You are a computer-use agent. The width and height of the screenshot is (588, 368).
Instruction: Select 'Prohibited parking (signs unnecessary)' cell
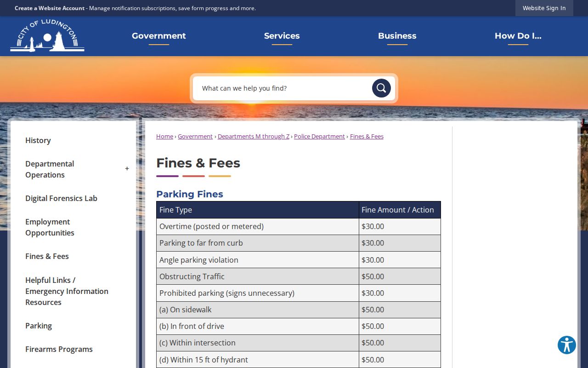(258, 293)
